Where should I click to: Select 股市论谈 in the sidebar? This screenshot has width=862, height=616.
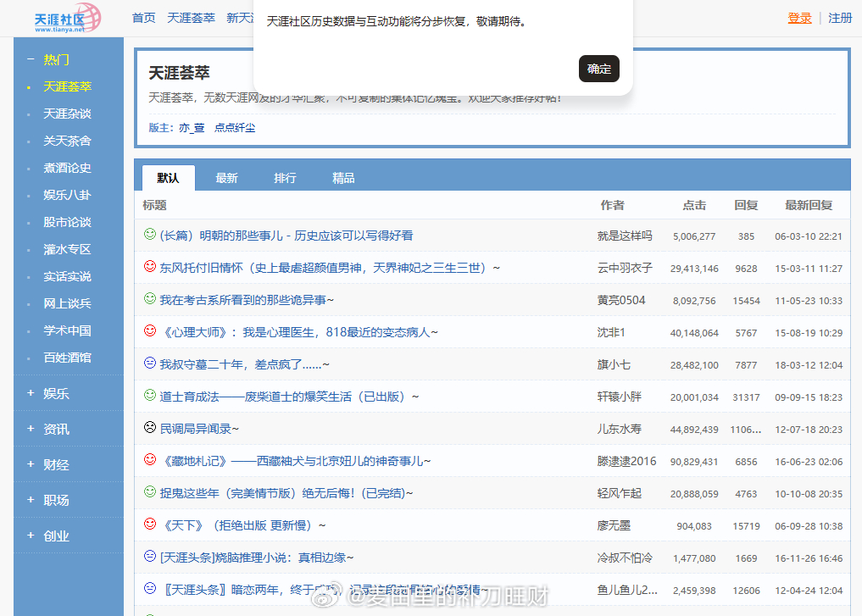(68, 223)
